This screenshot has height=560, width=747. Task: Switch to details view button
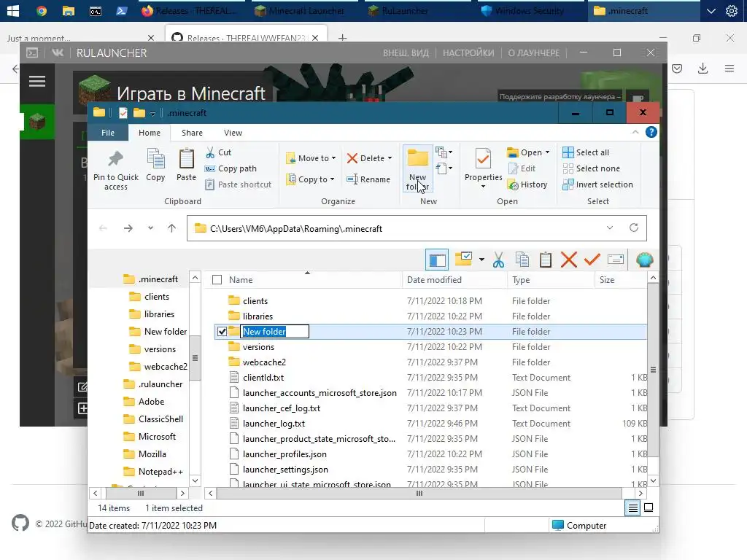tap(632, 507)
